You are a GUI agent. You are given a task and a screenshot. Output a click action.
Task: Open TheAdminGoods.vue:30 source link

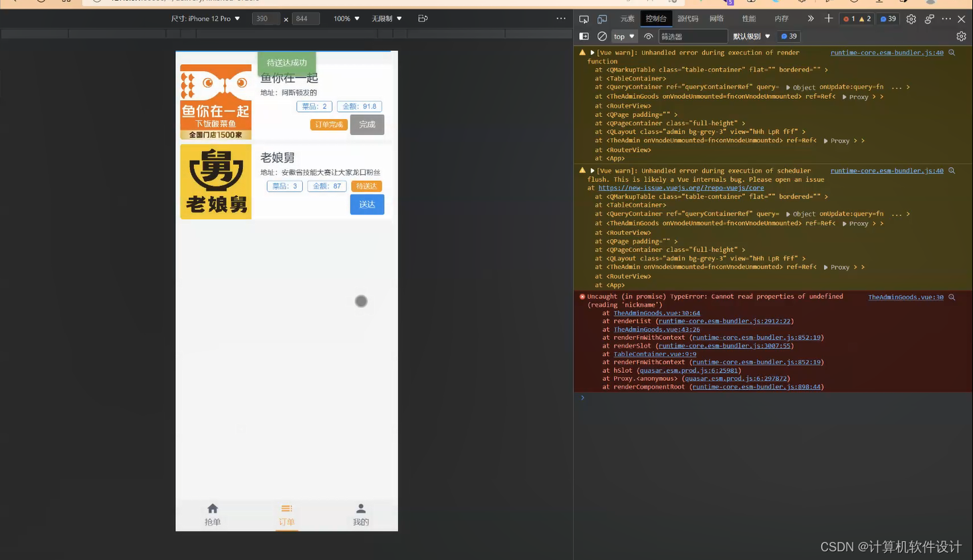click(905, 297)
